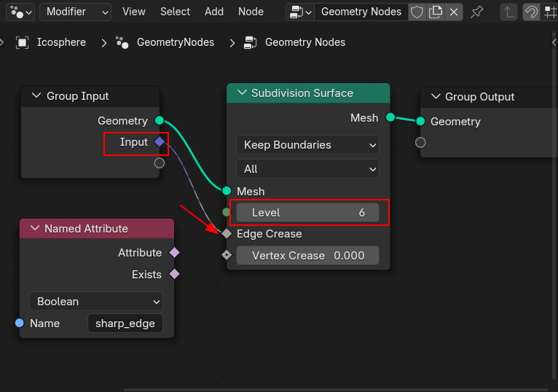Toggle snapping magnet icon in header
Screen dimensions: 558x392
click(531, 12)
